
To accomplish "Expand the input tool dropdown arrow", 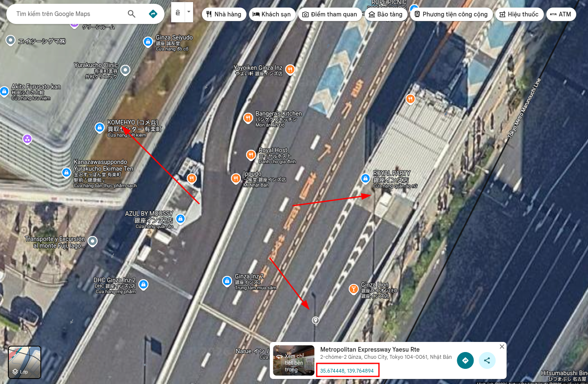I will (189, 12).
